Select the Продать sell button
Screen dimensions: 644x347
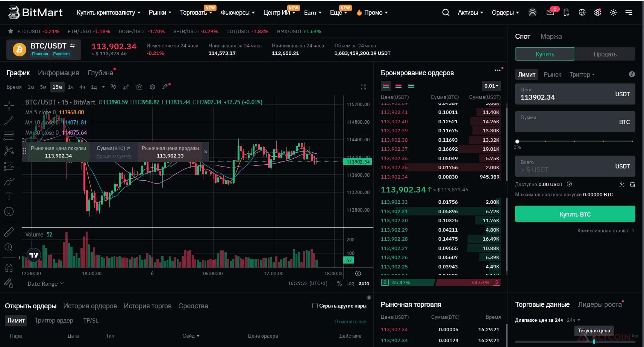pyautogui.click(x=605, y=54)
